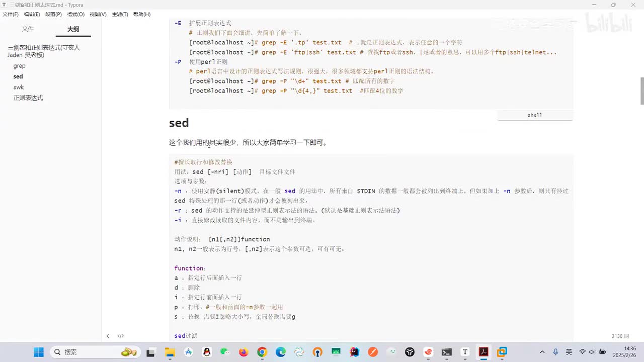644x362 pixels.
Task: Open the terminal taskbar icon
Action: (x=447, y=352)
